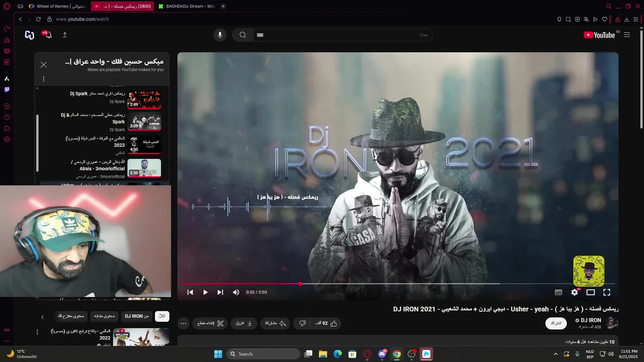Dislike the current video
The width and height of the screenshot is (644, 362).
click(x=302, y=323)
